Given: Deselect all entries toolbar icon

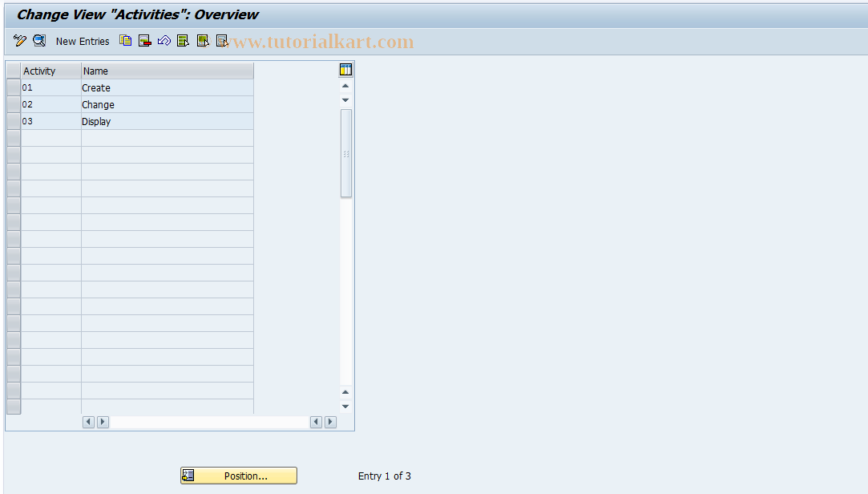Looking at the screenshot, I should coord(222,41).
